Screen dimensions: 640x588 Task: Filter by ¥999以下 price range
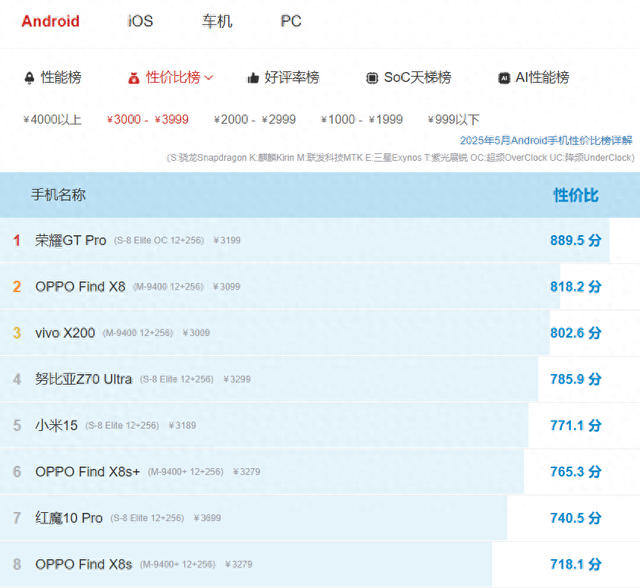453,120
